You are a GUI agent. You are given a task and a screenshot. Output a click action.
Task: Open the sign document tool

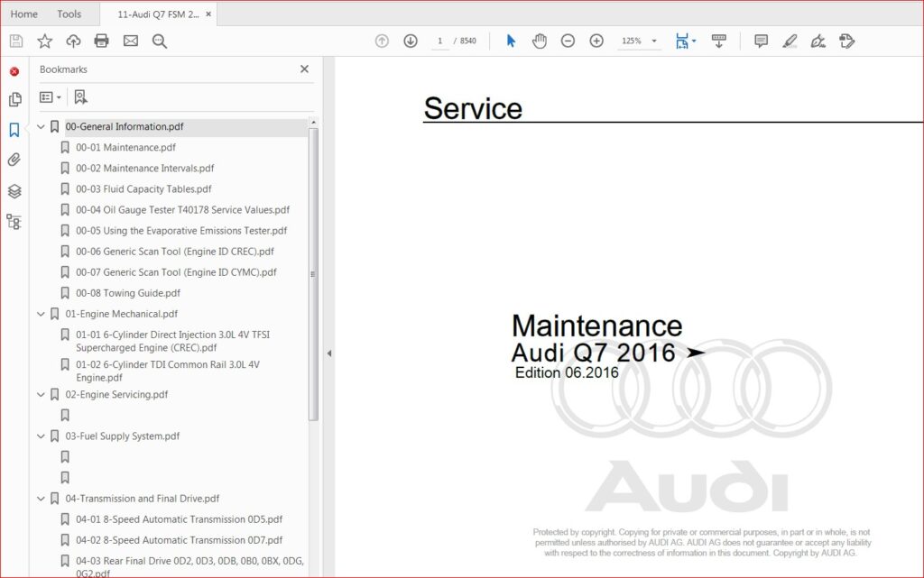pos(818,41)
